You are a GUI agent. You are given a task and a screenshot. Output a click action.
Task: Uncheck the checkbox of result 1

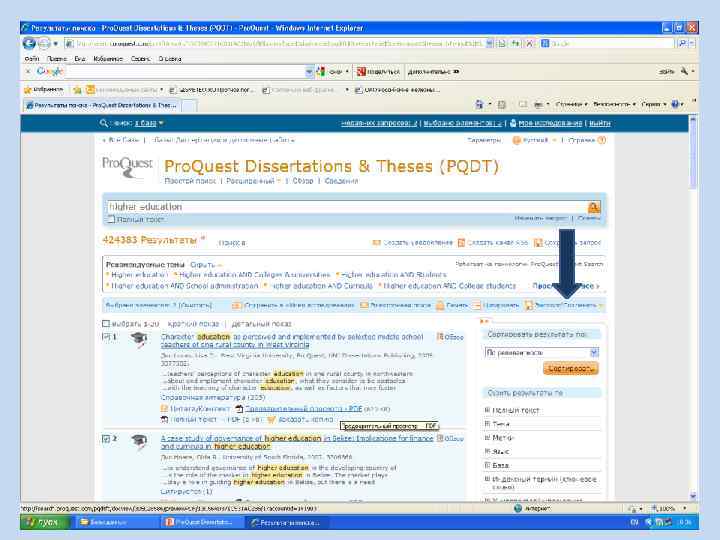coord(106,337)
